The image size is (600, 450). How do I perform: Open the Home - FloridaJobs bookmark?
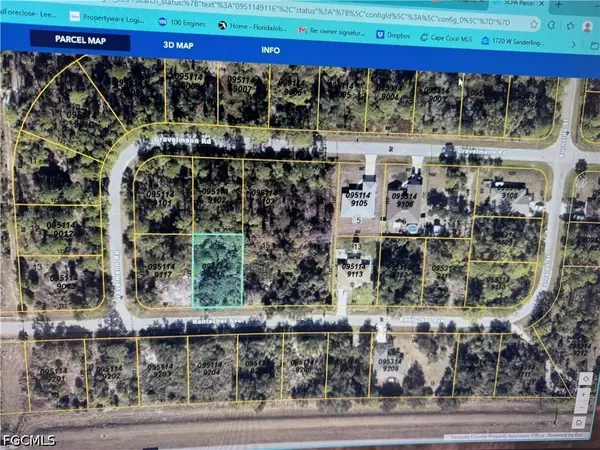(253, 26)
